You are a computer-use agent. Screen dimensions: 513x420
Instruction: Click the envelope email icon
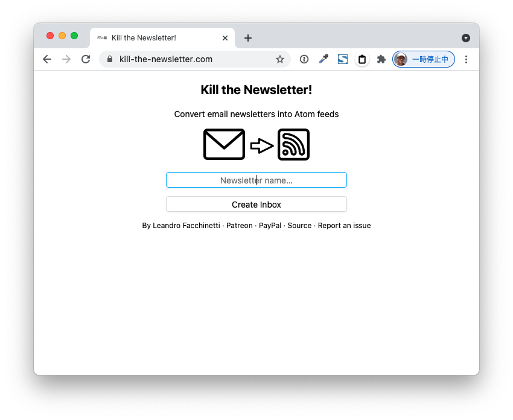click(224, 144)
